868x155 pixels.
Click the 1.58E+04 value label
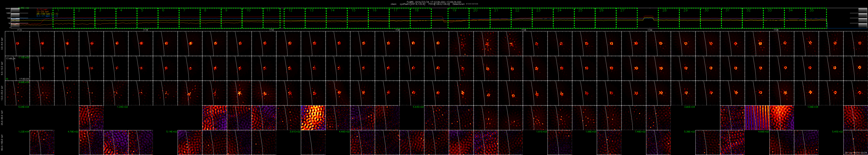pos(813,107)
